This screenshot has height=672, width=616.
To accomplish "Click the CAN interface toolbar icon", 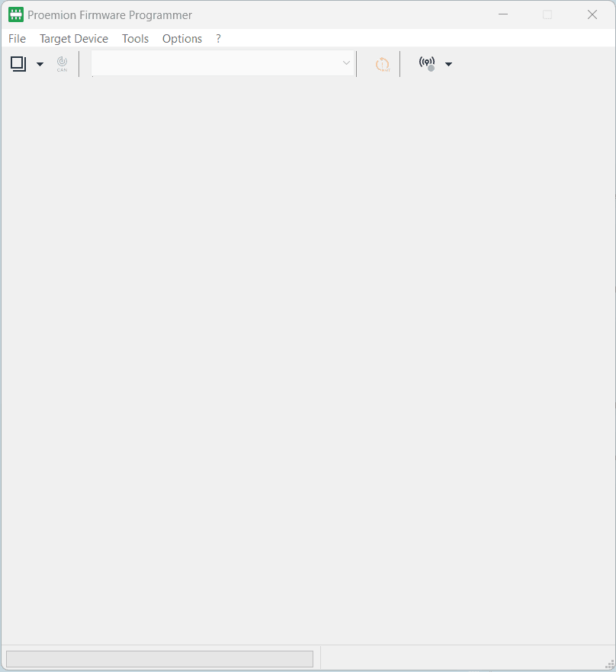I will [62, 64].
